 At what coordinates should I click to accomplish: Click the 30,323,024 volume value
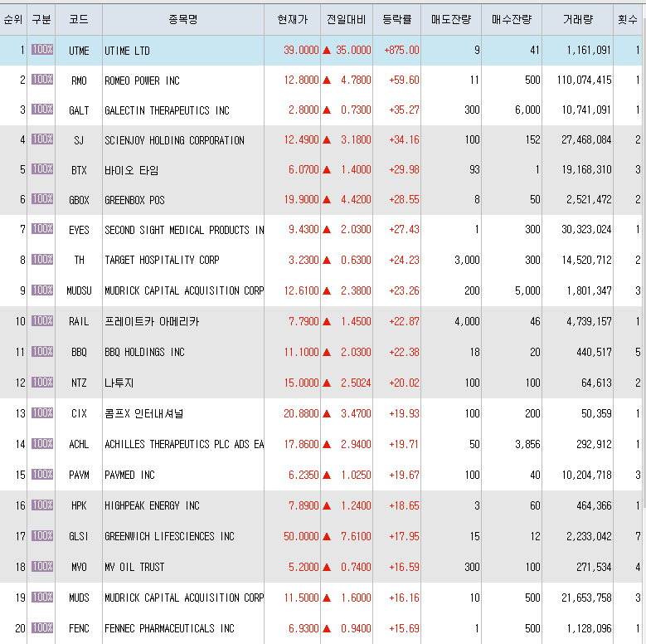point(586,230)
